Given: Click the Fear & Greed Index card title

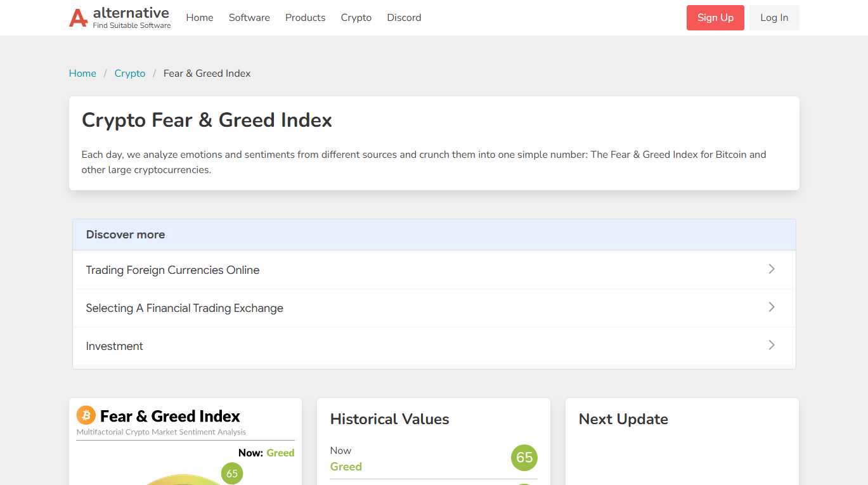Looking at the screenshot, I should (170, 416).
